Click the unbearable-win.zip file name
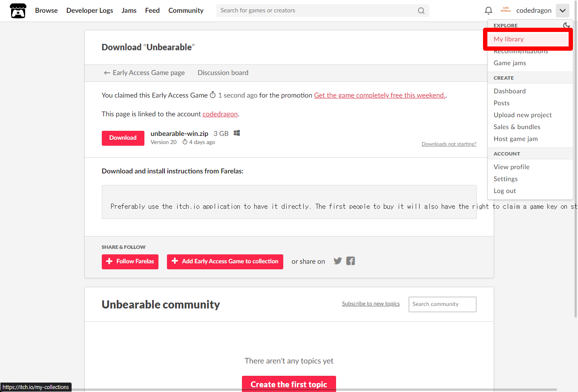 (179, 134)
